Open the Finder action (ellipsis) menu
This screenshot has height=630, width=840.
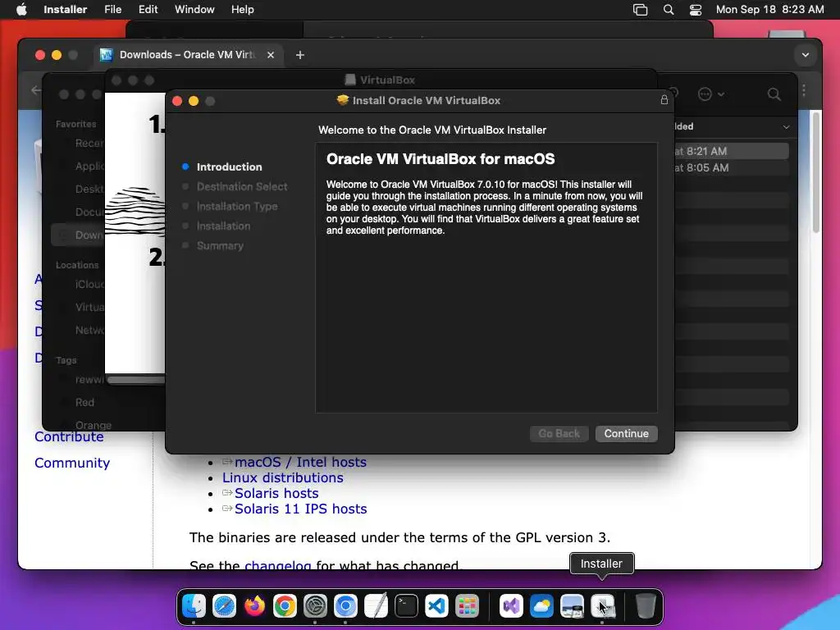[x=711, y=94]
